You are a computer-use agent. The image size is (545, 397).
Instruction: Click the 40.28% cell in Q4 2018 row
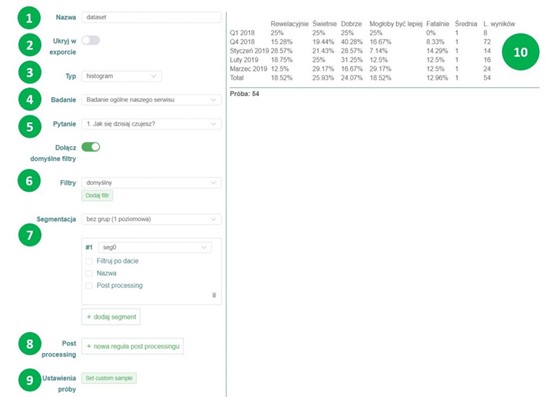pos(351,42)
